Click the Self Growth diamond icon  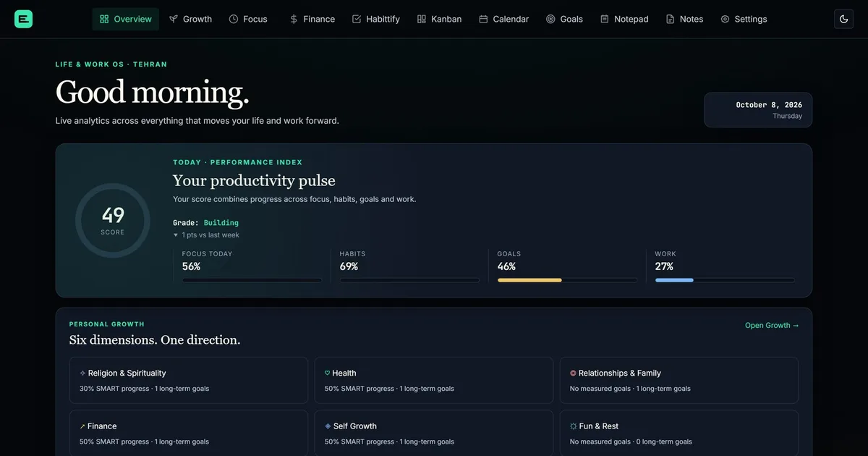(328, 426)
